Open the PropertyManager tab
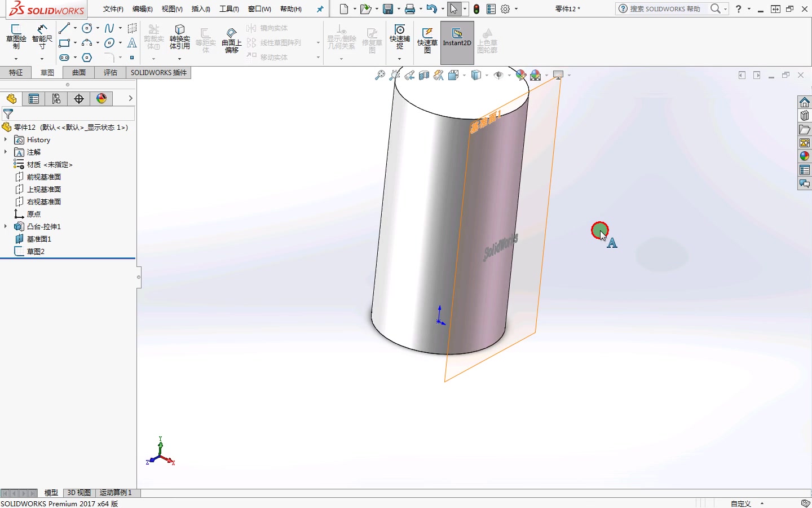Image resolution: width=812 pixels, height=508 pixels. [x=34, y=99]
